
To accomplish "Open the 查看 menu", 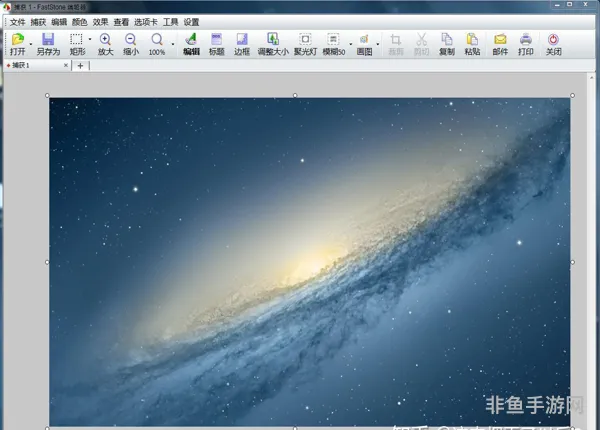I will pyautogui.click(x=121, y=22).
